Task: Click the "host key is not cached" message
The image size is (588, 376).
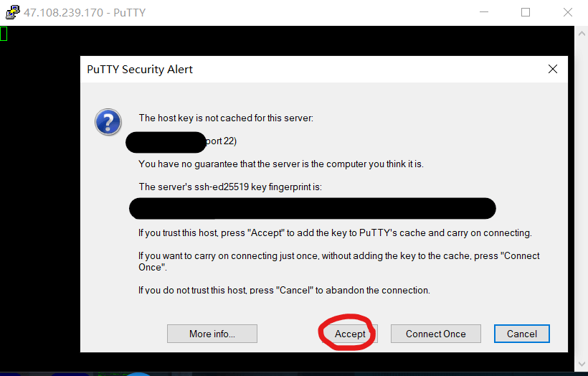Action: point(226,118)
